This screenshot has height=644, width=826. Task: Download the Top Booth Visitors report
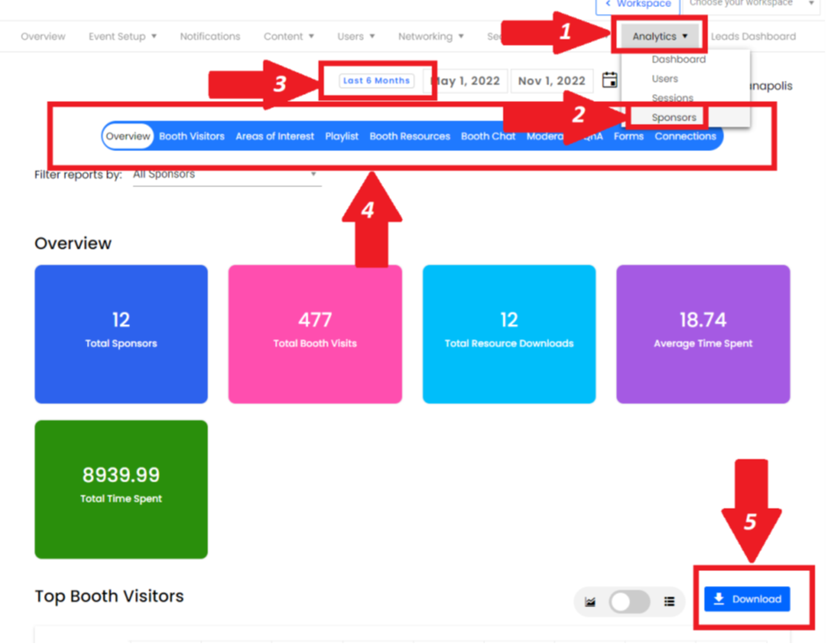pyautogui.click(x=747, y=599)
